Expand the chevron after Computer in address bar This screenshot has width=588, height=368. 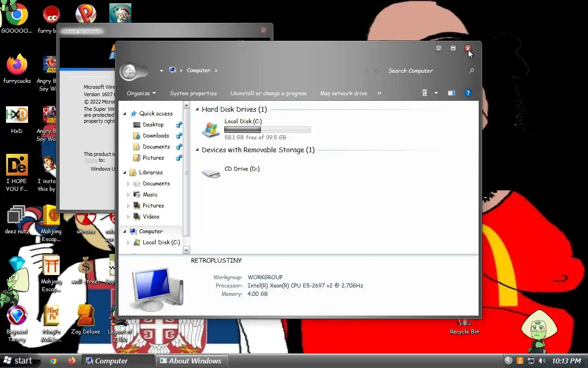216,70
